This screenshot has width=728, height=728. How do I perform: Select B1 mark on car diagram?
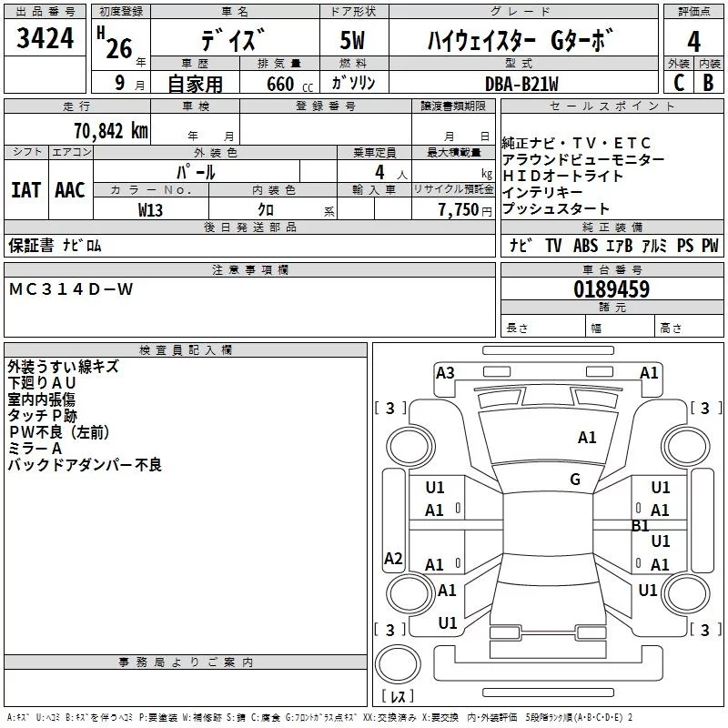click(640, 526)
